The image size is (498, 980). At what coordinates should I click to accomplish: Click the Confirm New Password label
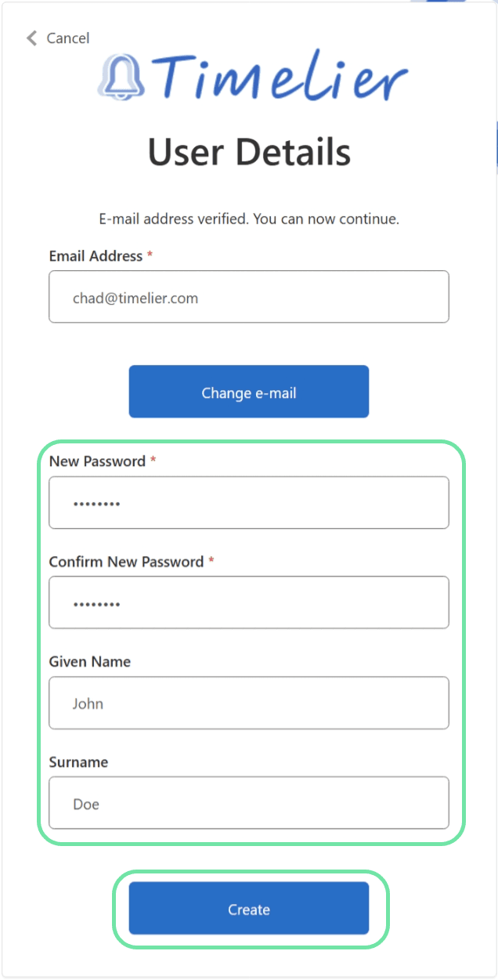point(126,562)
